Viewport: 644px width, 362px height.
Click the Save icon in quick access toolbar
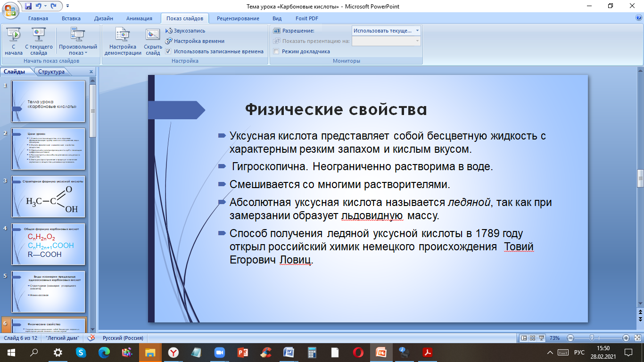click(x=28, y=6)
